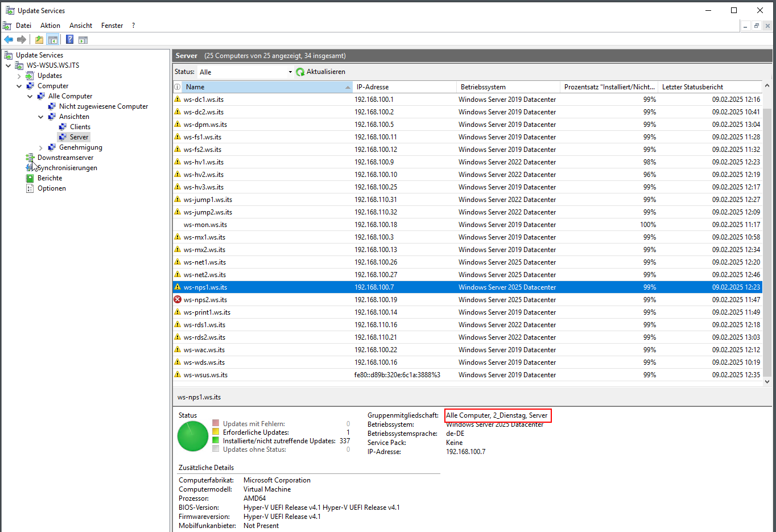Click the red error icon for ws-nps2.ws.its
This screenshot has height=532, width=776.
pyautogui.click(x=178, y=299)
